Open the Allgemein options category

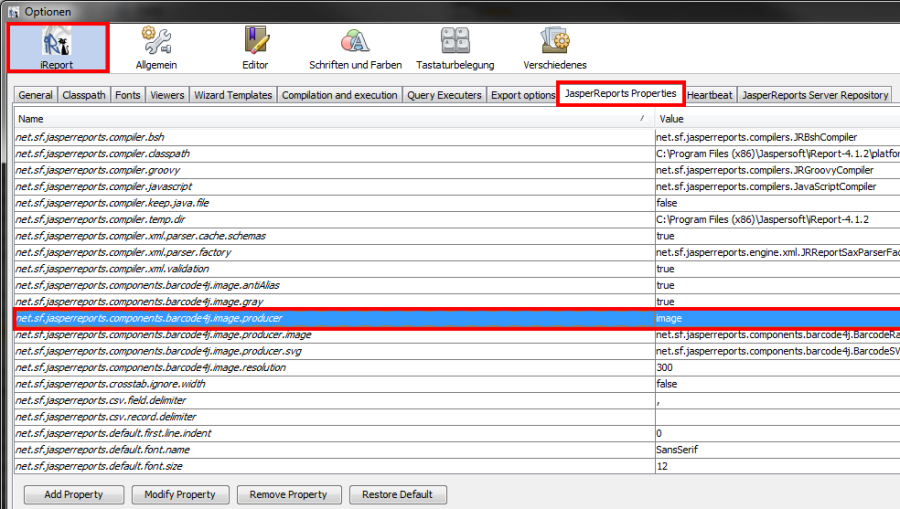click(x=156, y=48)
